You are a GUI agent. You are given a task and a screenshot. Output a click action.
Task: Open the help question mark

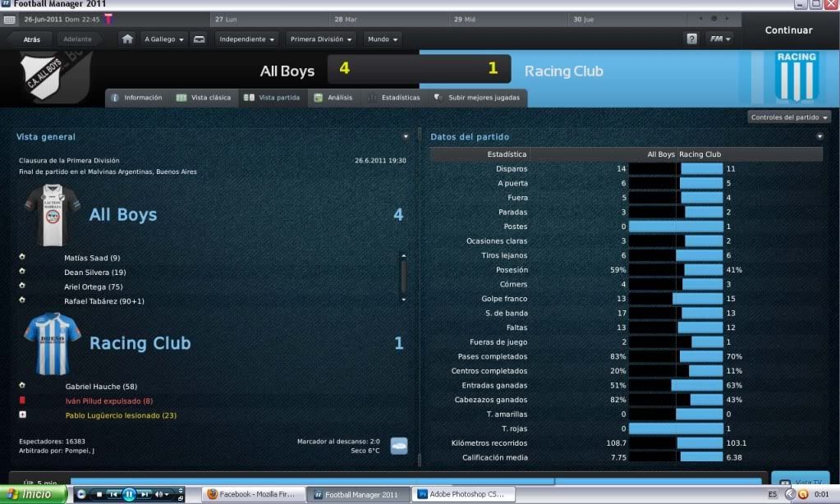click(691, 39)
